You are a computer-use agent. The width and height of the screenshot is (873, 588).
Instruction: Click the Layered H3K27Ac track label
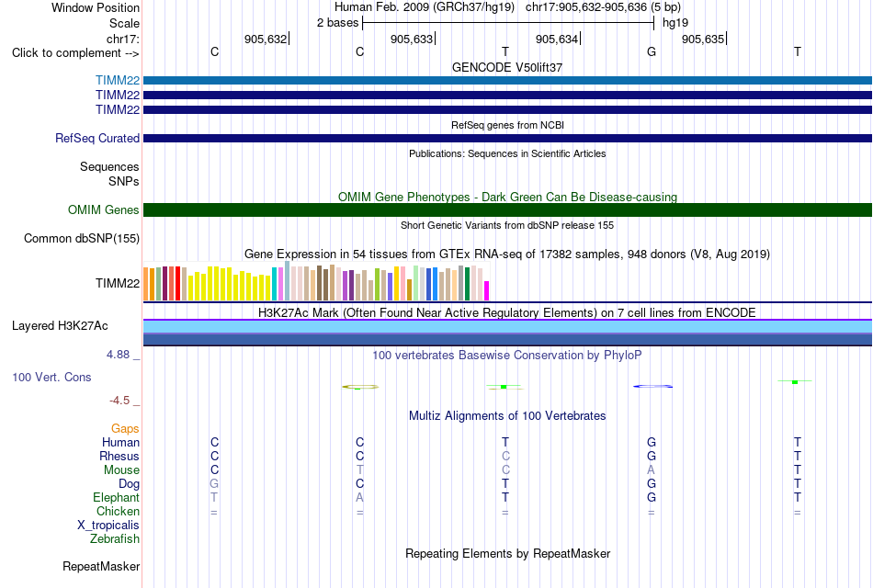pyautogui.click(x=60, y=326)
